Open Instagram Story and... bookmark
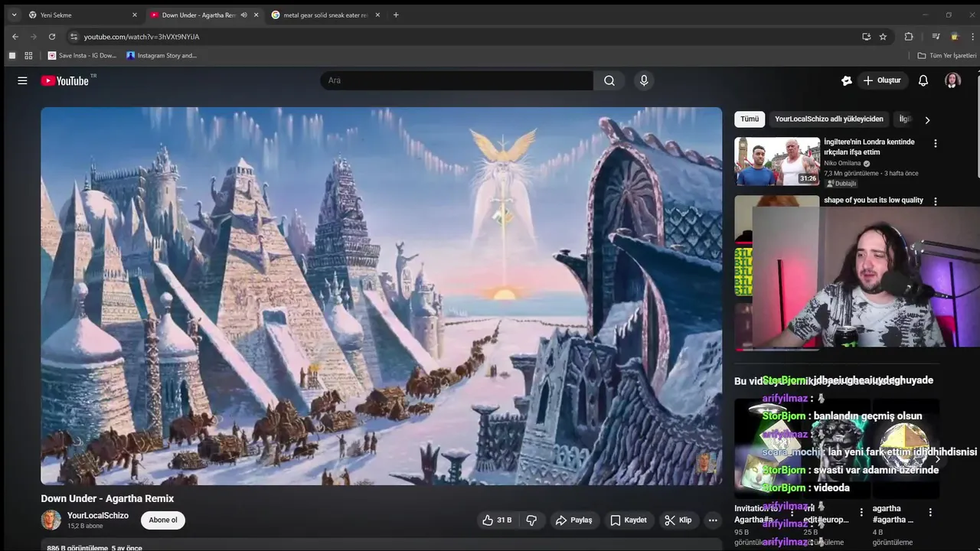The height and width of the screenshot is (551, 980). [x=162, y=56]
